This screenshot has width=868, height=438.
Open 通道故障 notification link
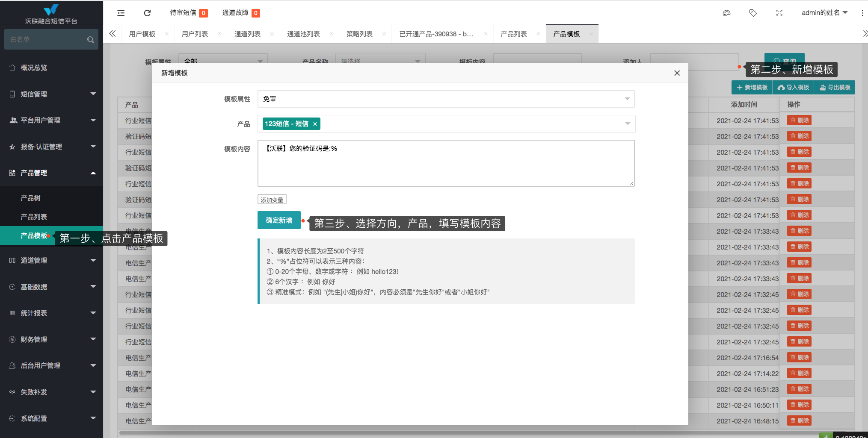[241, 13]
